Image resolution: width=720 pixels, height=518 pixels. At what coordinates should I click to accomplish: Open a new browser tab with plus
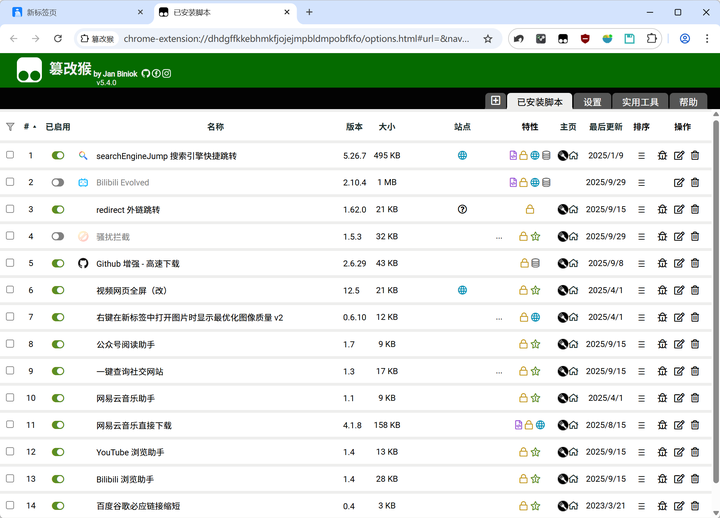pyautogui.click(x=309, y=12)
